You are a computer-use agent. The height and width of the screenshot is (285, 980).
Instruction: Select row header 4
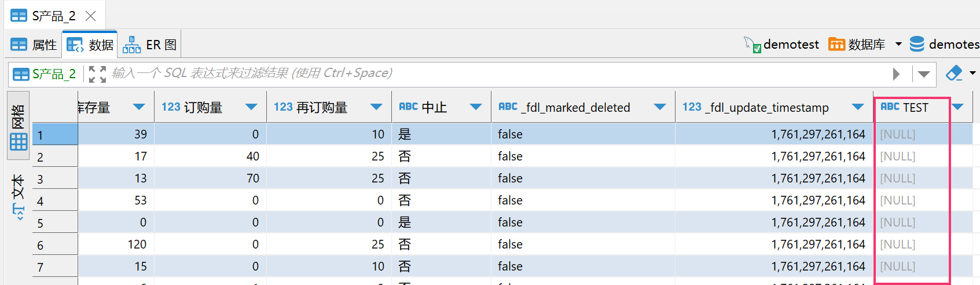[x=55, y=200]
